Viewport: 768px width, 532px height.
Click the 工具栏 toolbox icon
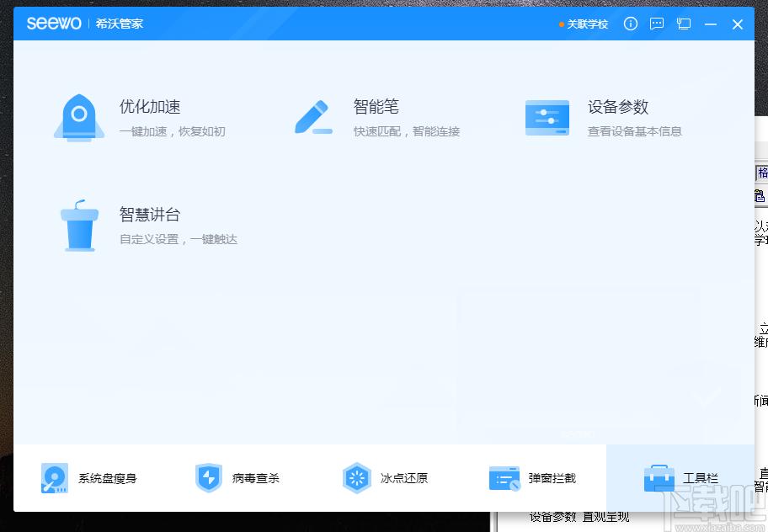[659, 478]
